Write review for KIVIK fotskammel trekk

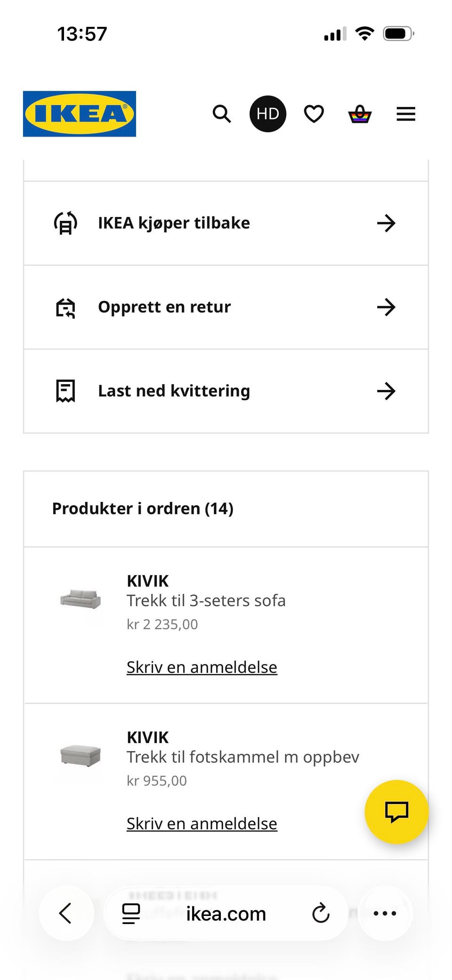[202, 823]
